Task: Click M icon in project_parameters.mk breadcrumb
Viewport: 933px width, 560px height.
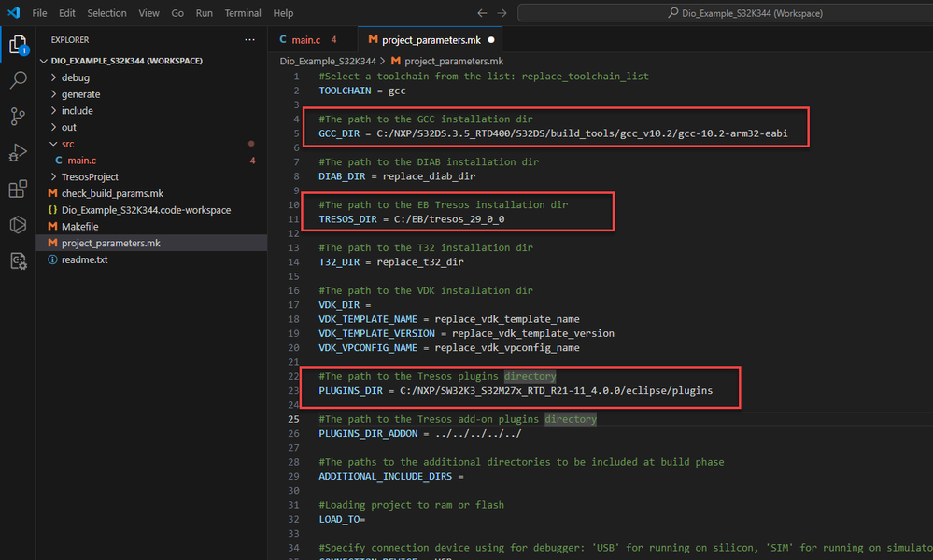Action: tap(396, 61)
